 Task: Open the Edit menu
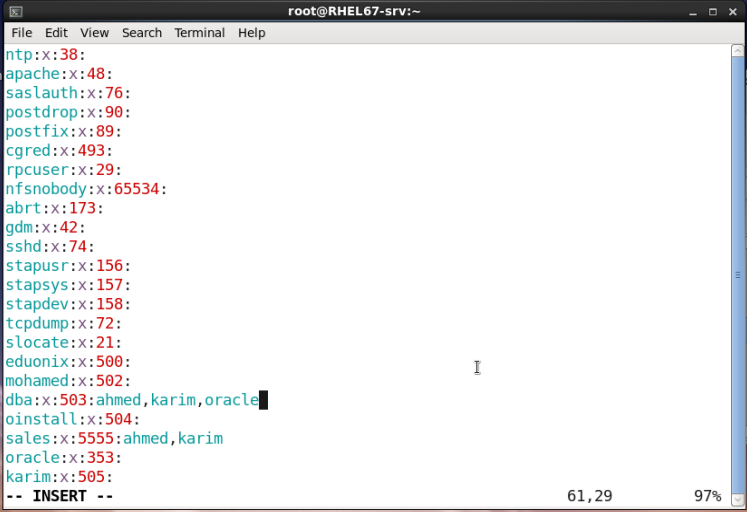pyautogui.click(x=56, y=33)
